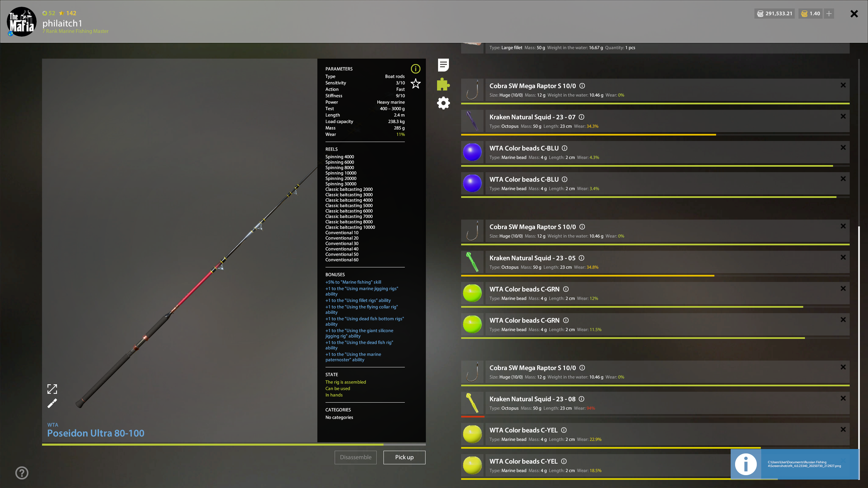Click the purple Kraken Squid 23-07 thumbnail

point(472,121)
